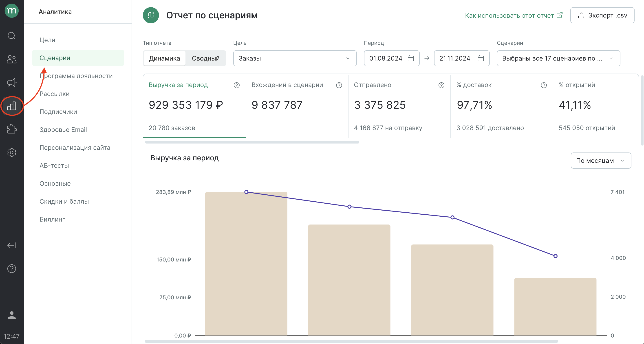This screenshot has height=344, width=644.
Task: Select the Динамика report type
Action: (165, 58)
